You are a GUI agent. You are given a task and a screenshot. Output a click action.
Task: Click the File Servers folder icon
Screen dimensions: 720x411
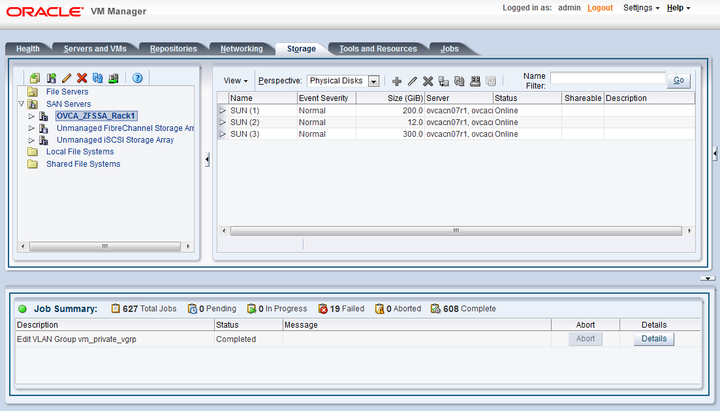click(x=33, y=92)
